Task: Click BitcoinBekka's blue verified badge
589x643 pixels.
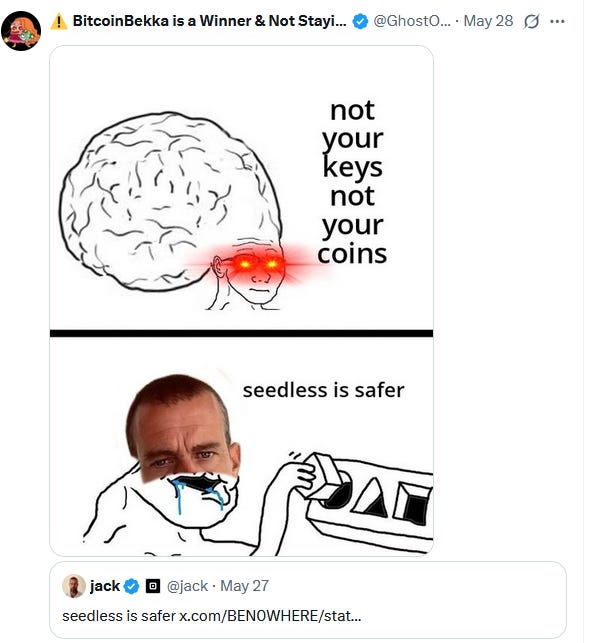Action: 360,21
